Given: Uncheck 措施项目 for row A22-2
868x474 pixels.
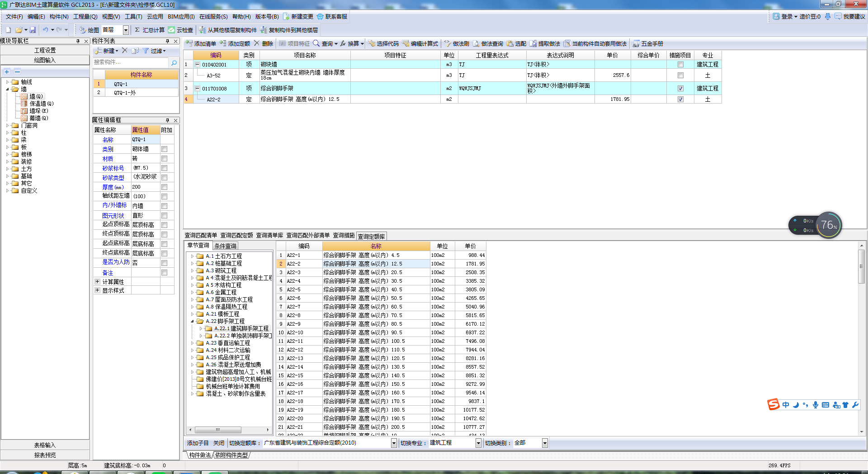Looking at the screenshot, I should point(680,100).
